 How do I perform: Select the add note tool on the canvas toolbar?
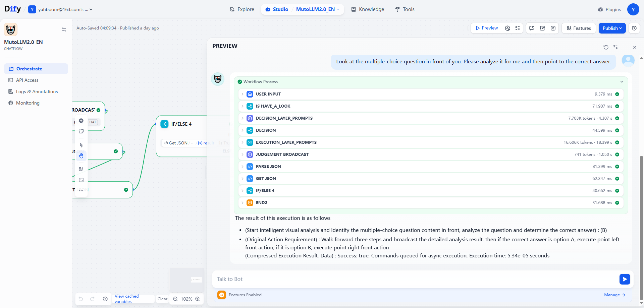tap(81, 131)
